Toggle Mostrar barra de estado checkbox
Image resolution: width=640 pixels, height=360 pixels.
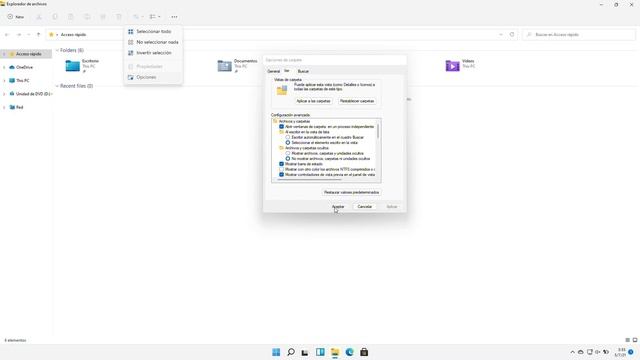coord(282,164)
